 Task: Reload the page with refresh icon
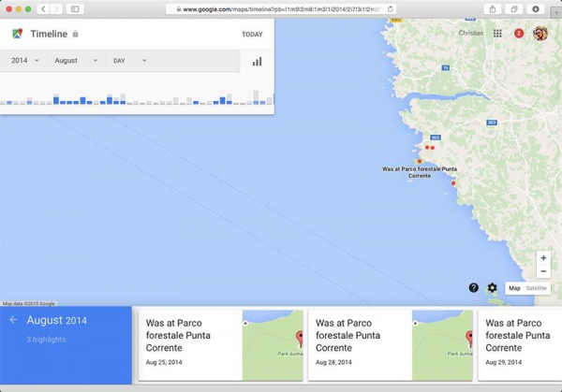[x=391, y=9]
